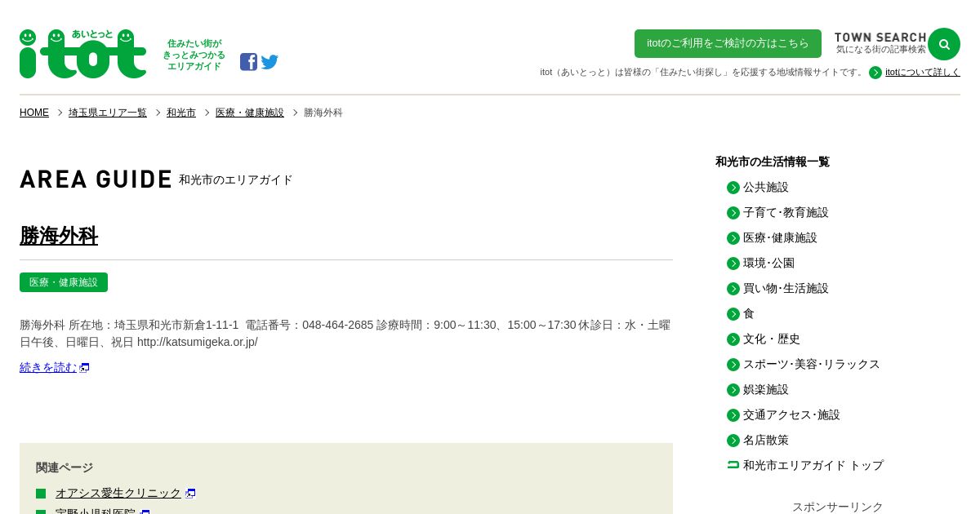This screenshot has height=514, width=980.
Task: Click 関連ページ heading text
Action: [65, 468]
